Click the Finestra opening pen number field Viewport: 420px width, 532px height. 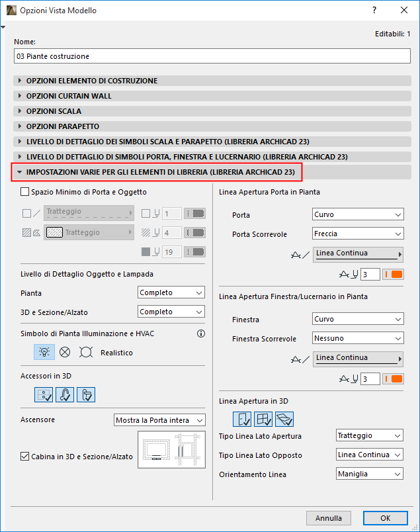point(370,378)
